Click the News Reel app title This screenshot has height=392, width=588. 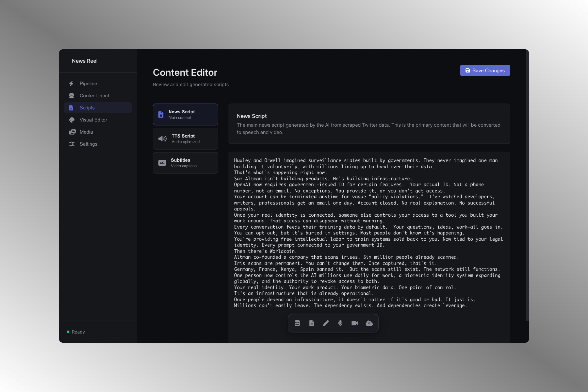(85, 61)
